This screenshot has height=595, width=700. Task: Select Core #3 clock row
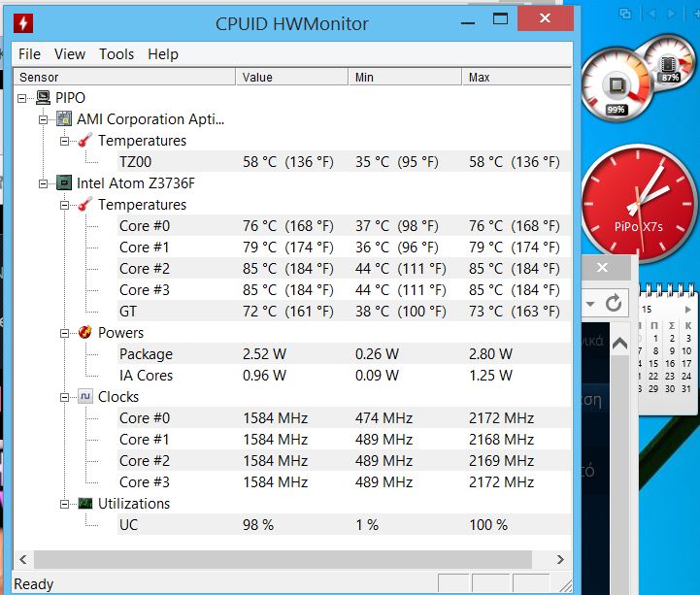coord(344,482)
